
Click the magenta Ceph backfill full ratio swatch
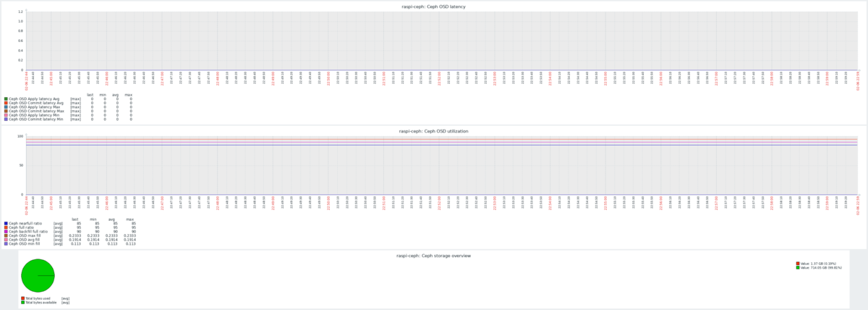click(x=6, y=232)
